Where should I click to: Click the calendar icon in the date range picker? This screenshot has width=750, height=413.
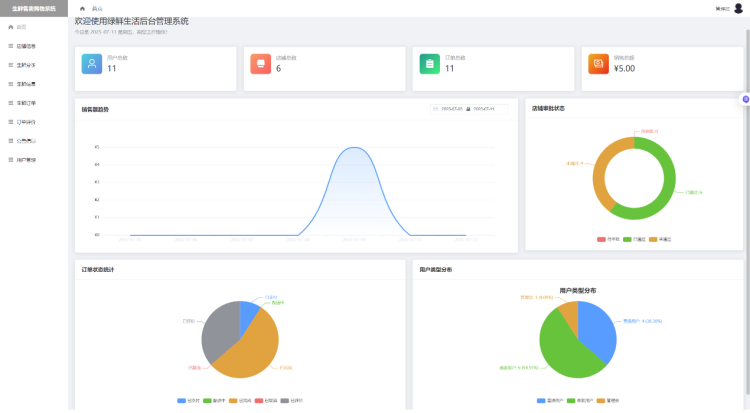(437, 109)
